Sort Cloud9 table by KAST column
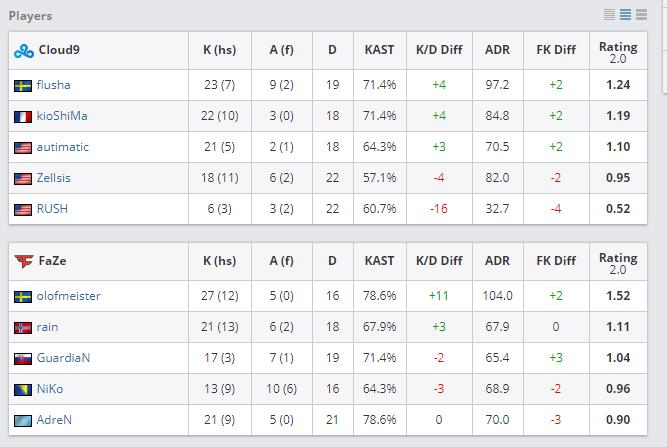Screen dimensions: 667x447 tap(379, 50)
